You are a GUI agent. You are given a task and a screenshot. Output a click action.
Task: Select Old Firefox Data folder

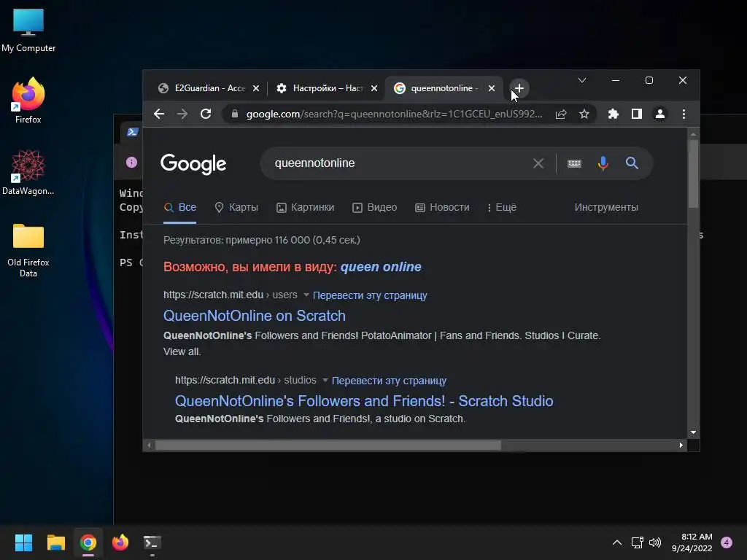pos(28,250)
